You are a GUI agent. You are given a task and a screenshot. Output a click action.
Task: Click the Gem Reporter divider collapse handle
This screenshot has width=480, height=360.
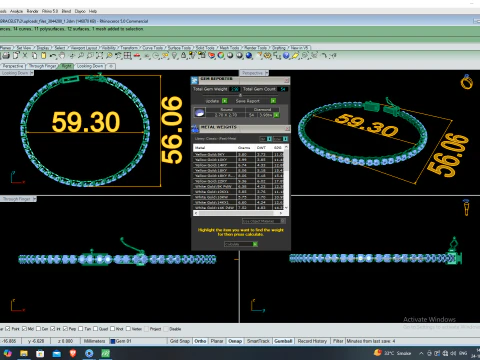[x=240, y=95]
